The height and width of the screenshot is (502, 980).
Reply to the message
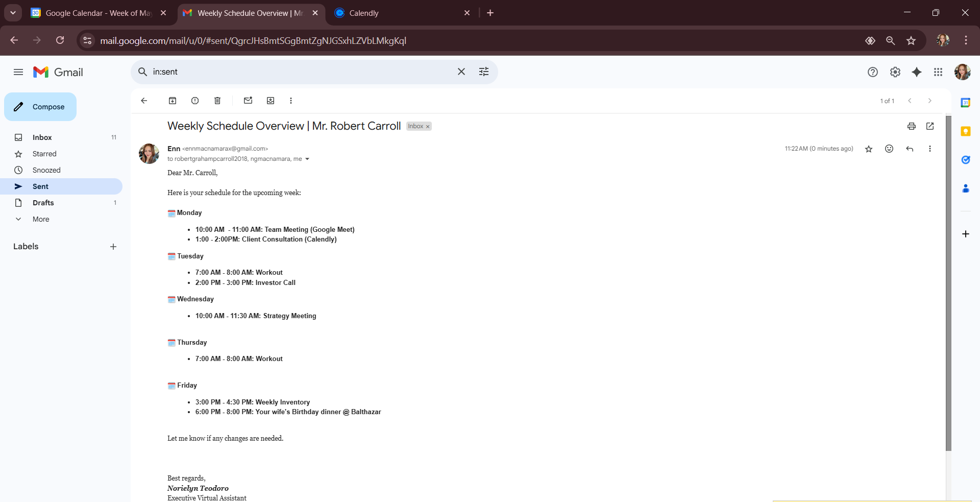click(910, 149)
